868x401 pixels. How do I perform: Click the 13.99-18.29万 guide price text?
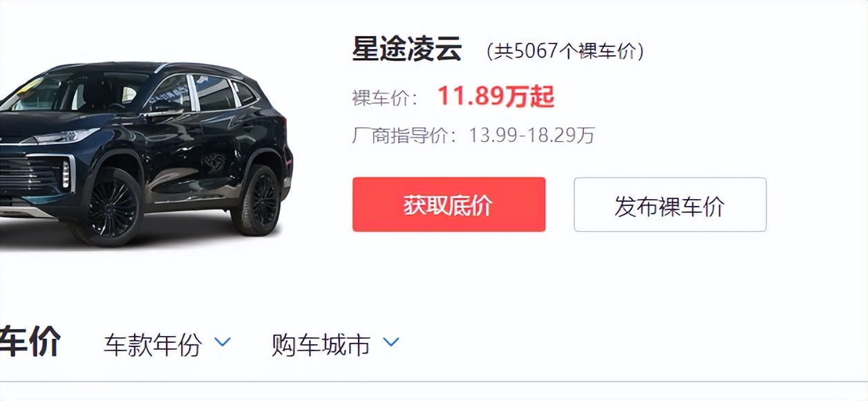click(532, 135)
